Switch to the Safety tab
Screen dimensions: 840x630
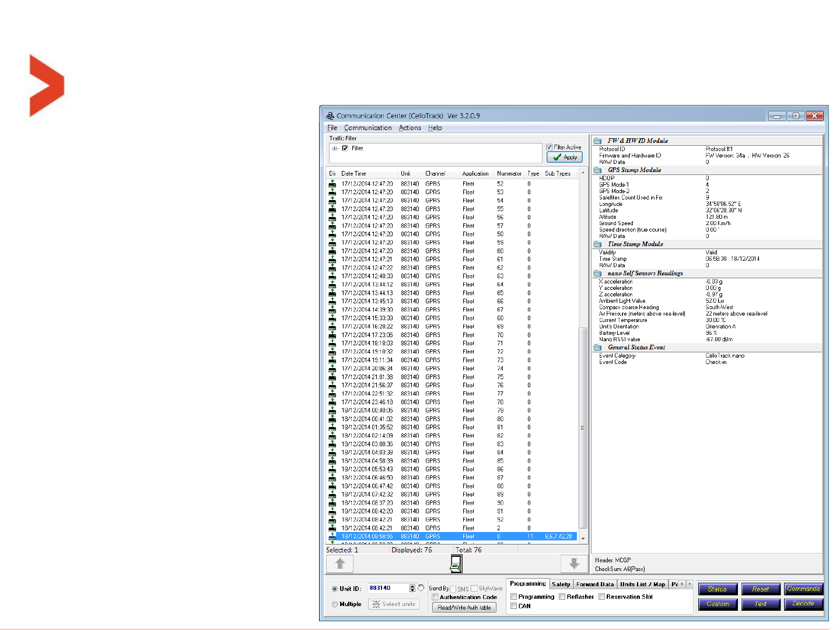click(x=561, y=584)
